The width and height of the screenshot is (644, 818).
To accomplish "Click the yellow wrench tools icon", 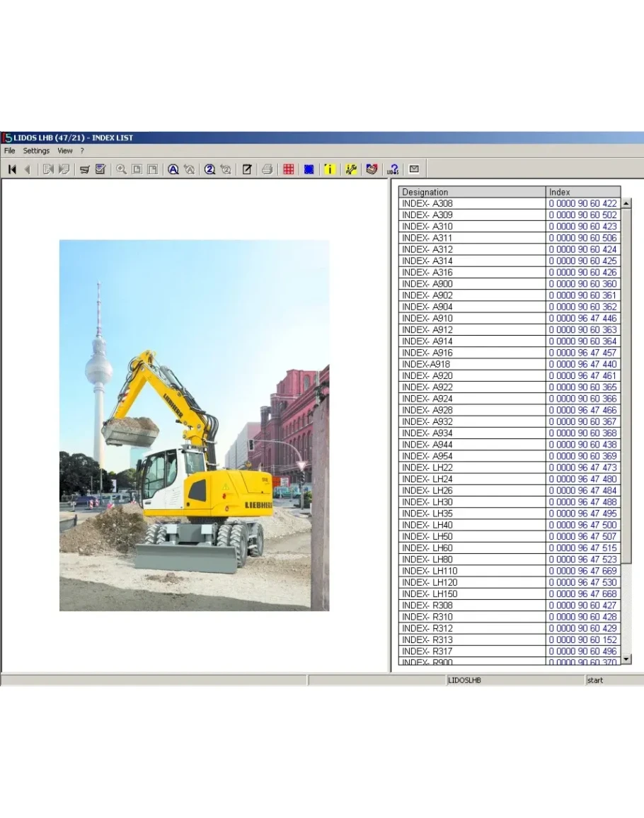I will point(350,169).
